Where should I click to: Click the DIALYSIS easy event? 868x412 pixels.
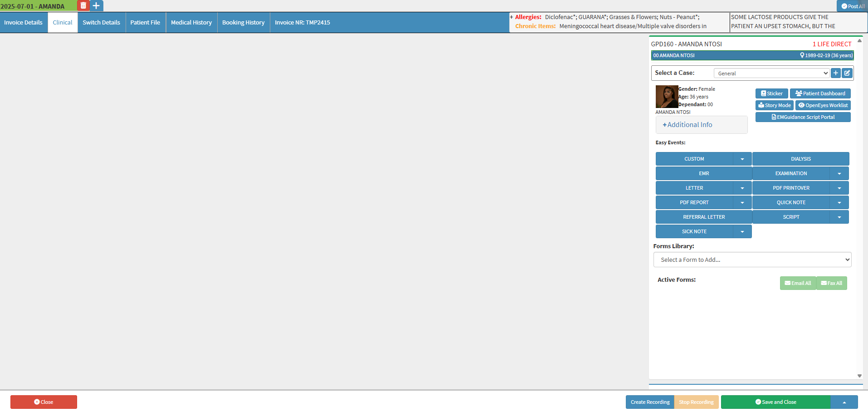pyautogui.click(x=801, y=159)
